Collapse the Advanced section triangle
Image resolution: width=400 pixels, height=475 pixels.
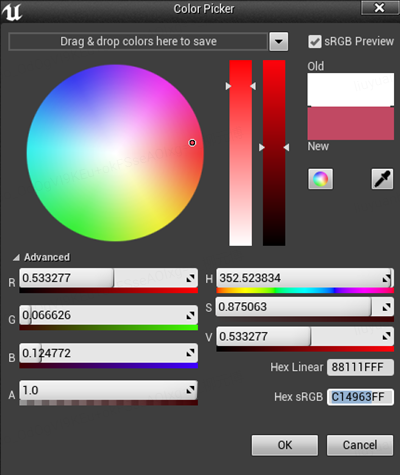click(x=16, y=257)
